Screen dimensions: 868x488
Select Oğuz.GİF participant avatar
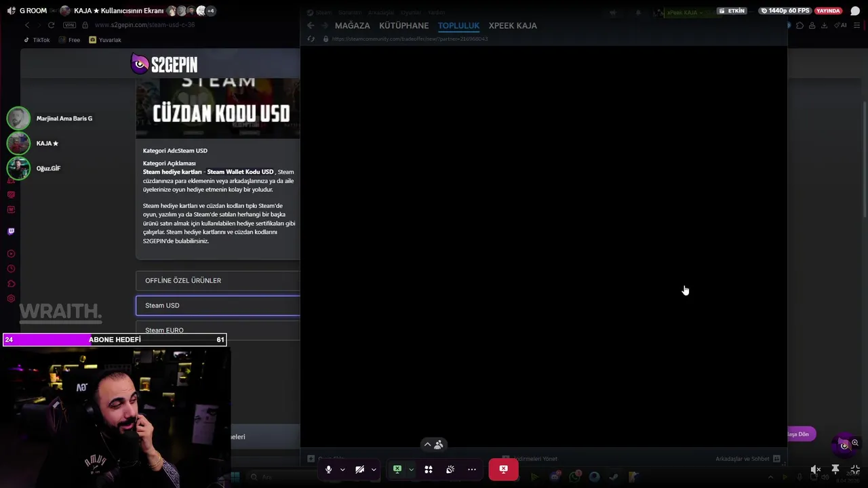(x=18, y=168)
